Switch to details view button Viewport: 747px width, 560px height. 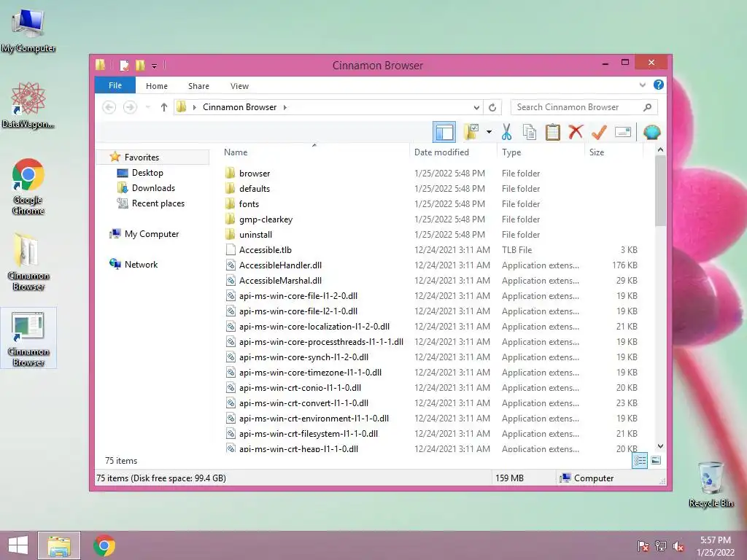pos(640,461)
